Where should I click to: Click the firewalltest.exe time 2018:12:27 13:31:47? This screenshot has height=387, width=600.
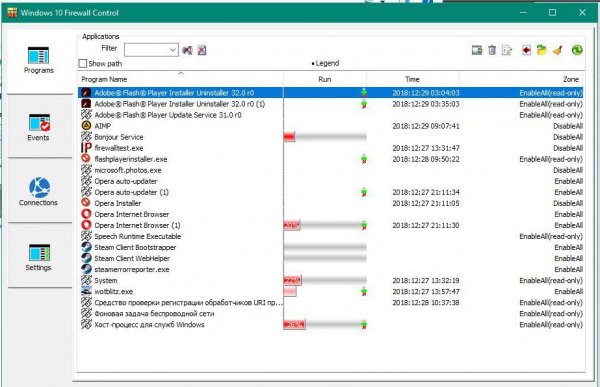tap(426, 148)
